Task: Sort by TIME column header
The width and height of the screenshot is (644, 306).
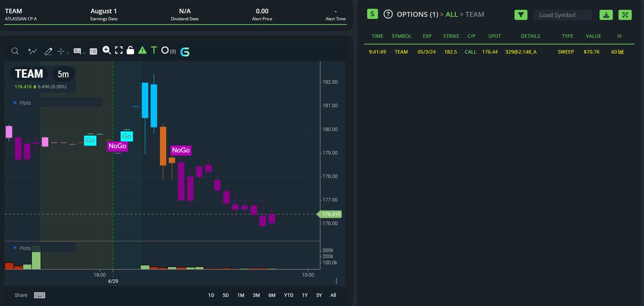Action: click(377, 36)
